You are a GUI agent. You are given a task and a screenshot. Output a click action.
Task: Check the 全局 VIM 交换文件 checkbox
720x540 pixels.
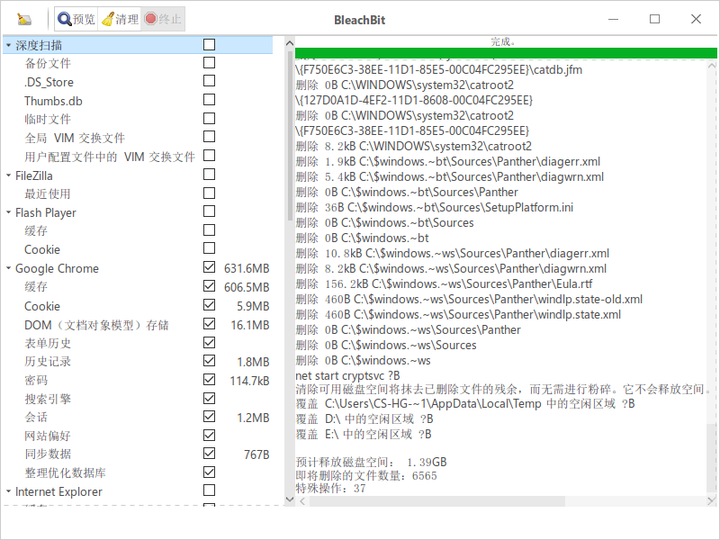[x=209, y=136]
